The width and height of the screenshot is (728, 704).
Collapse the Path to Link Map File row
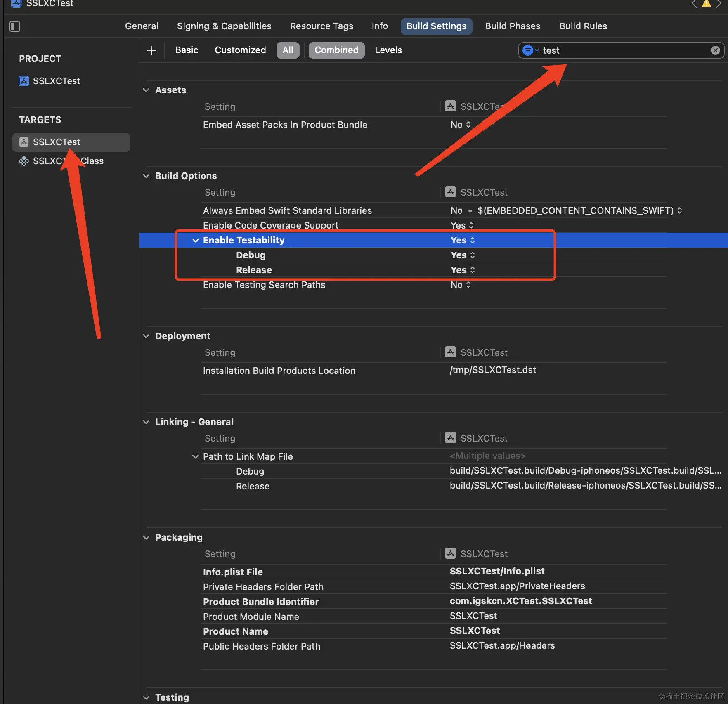pos(196,457)
